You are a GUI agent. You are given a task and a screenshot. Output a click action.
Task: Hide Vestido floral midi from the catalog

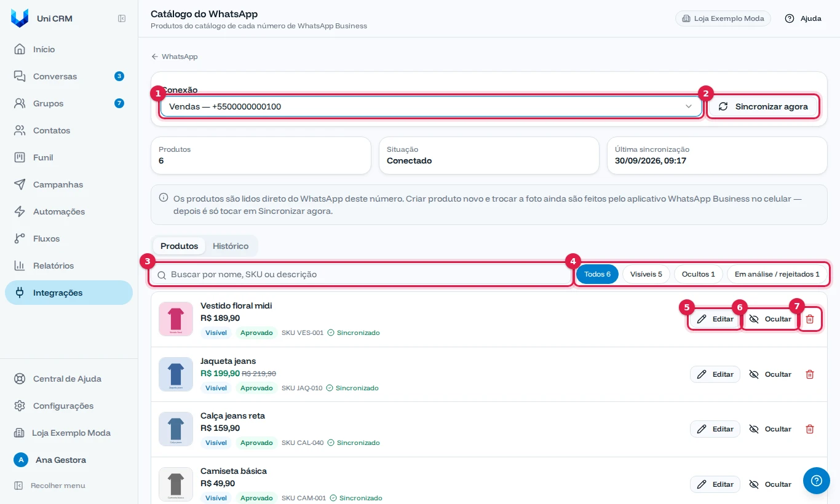point(770,319)
